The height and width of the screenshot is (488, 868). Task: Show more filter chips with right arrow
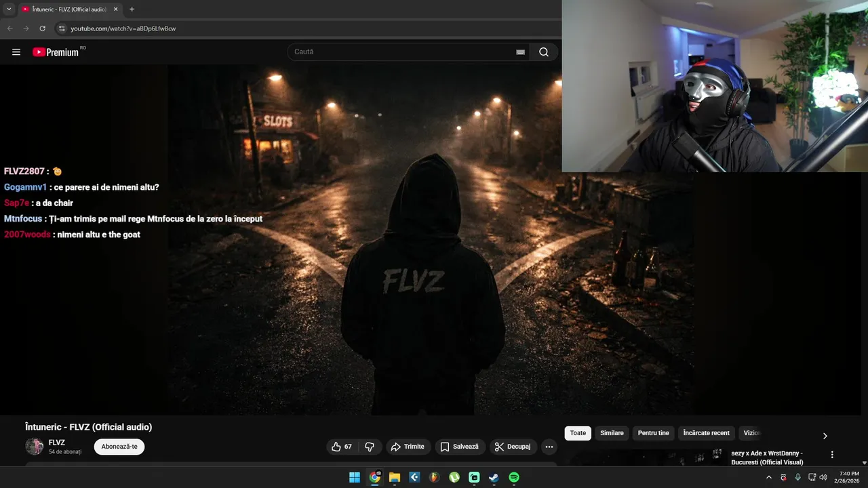pos(825,436)
